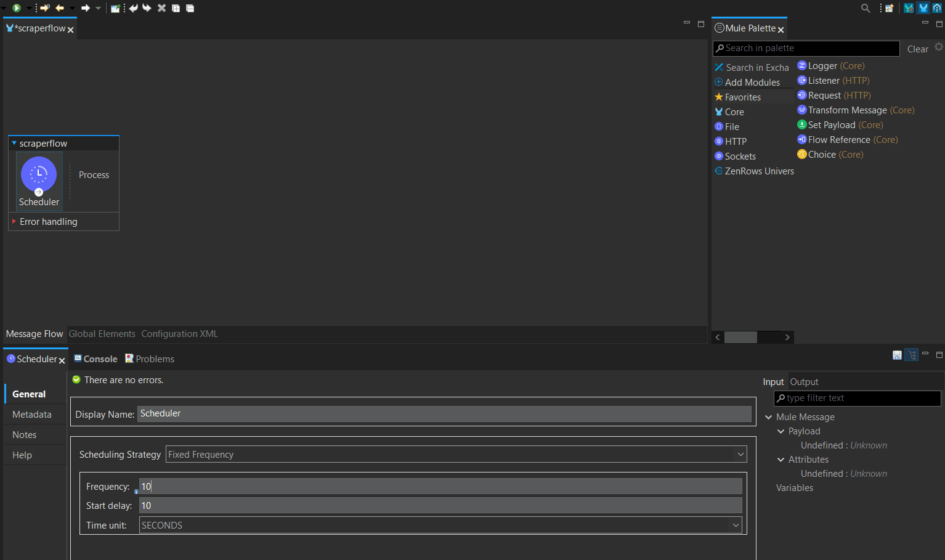945x560 pixels.
Task: Click the palette scrollbar left arrow
Action: (718, 337)
